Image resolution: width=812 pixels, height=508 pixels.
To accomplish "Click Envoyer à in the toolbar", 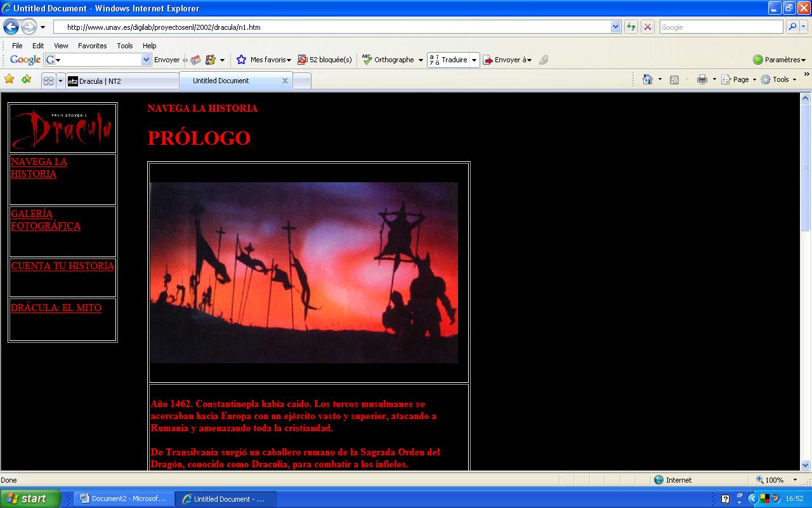I will pyautogui.click(x=507, y=60).
